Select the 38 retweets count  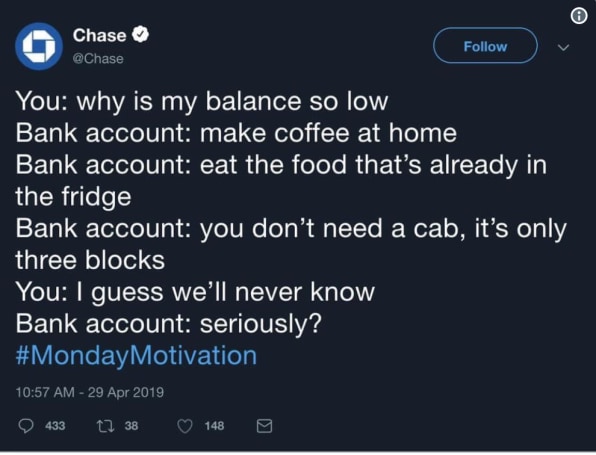(x=131, y=425)
